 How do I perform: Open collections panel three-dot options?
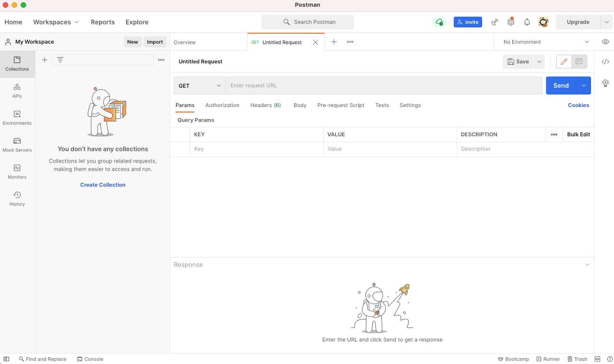(161, 60)
